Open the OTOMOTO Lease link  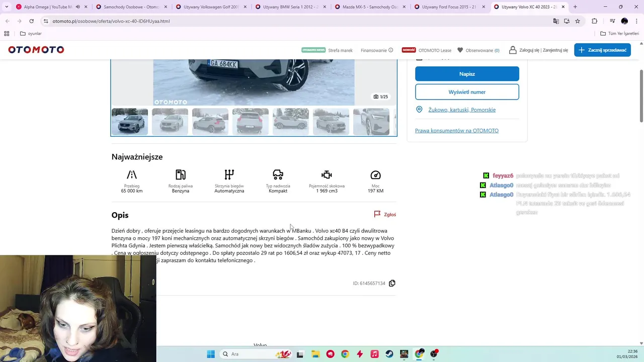[x=435, y=50]
